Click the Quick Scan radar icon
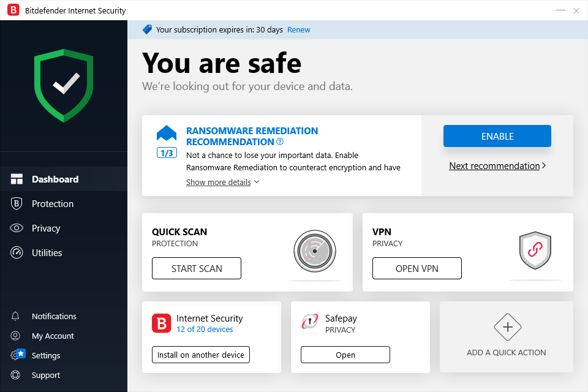Viewport: 588px width, 392px height. point(314,251)
